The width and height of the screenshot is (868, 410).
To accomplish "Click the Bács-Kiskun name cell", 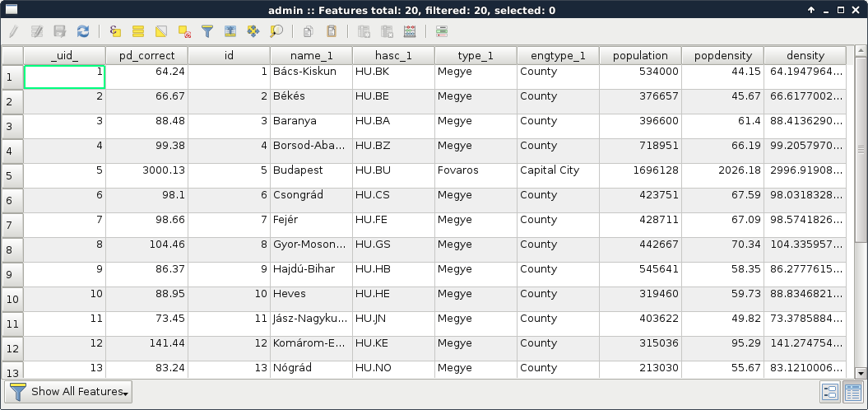I will click(311, 77).
